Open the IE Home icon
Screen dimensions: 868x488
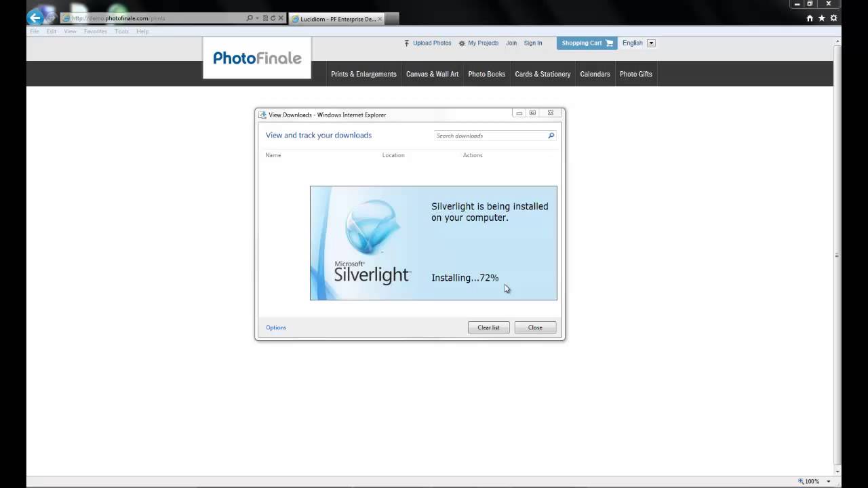(x=810, y=18)
